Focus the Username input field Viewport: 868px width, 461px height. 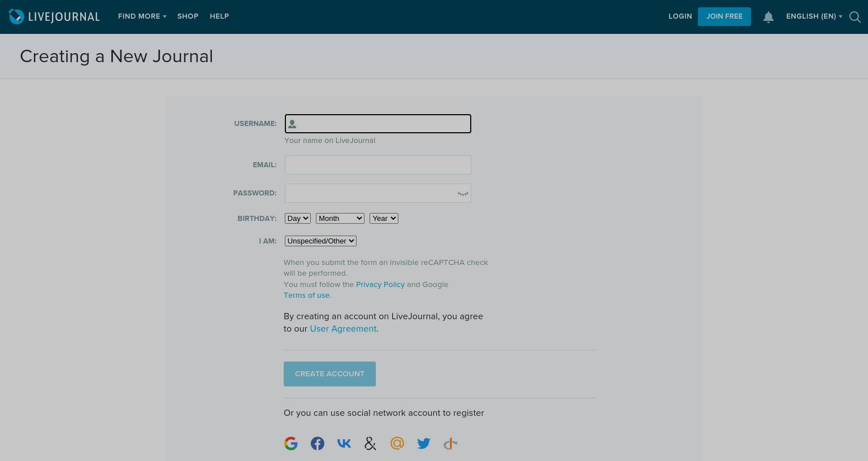(x=378, y=124)
